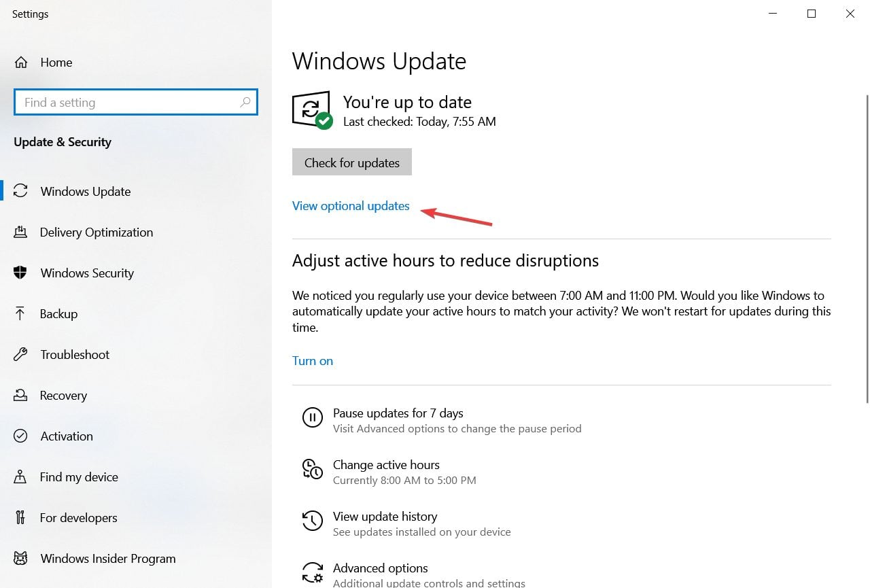Click the Windows Security shield icon
The image size is (870, 588).
pos(20,273)
